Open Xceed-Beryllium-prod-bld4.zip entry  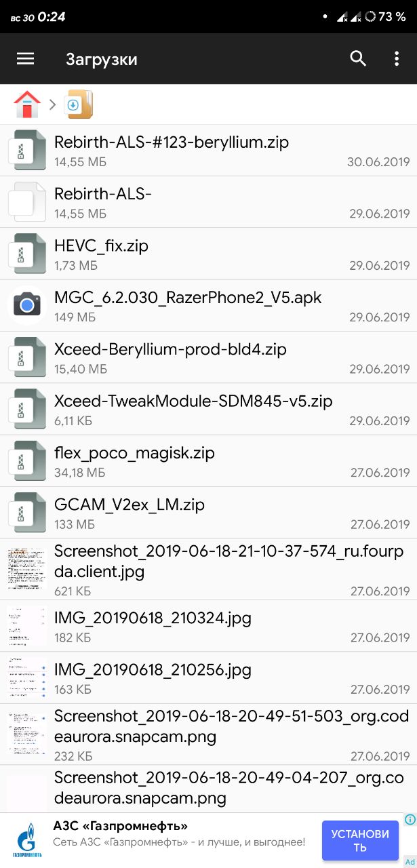[x=208, y=357]
